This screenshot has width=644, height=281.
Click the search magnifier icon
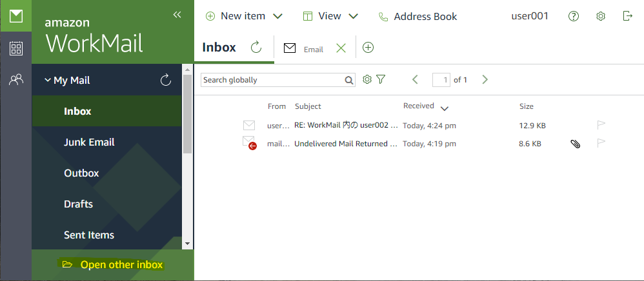click(x=348, y=80)
